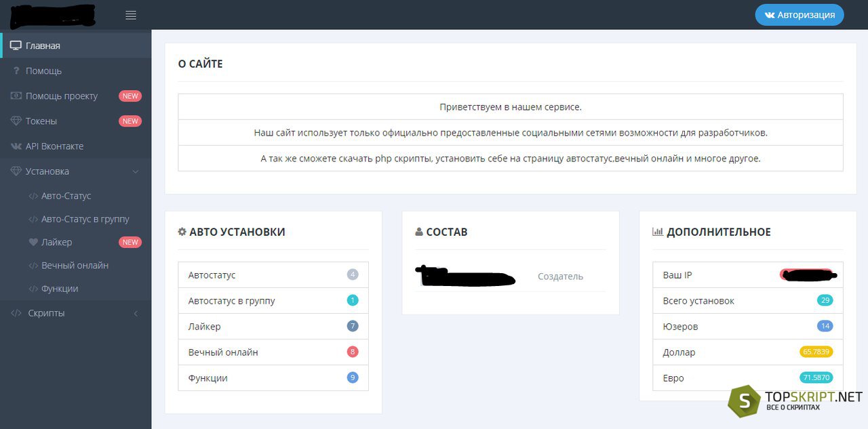Viewport: 868px width, 429px height.
Task: Click the VK Авторизация button
Action: [x=800, y=15]
